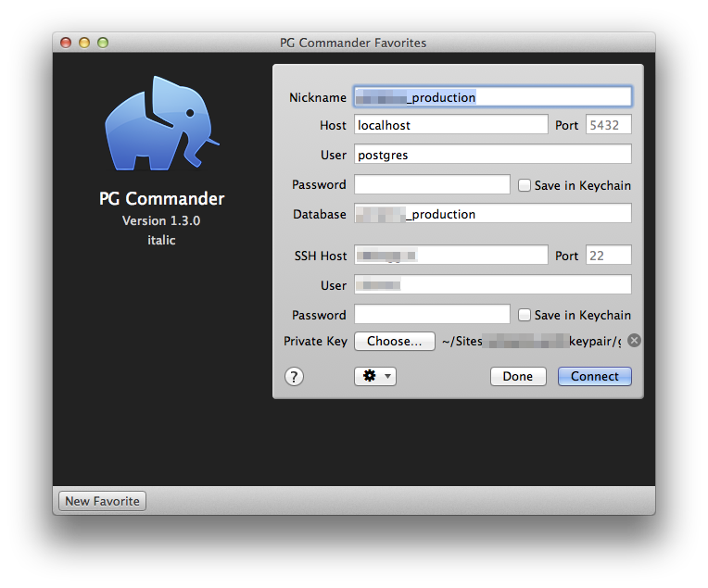708x588 pixels.
Task: Focus the Nickname input field
Action: pyautogui.click(x=493, y=97)
